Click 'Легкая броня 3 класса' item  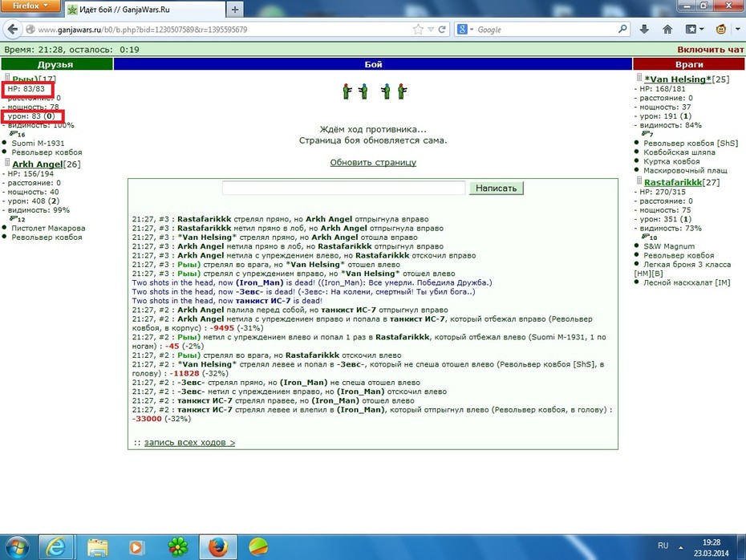point(687,264)
